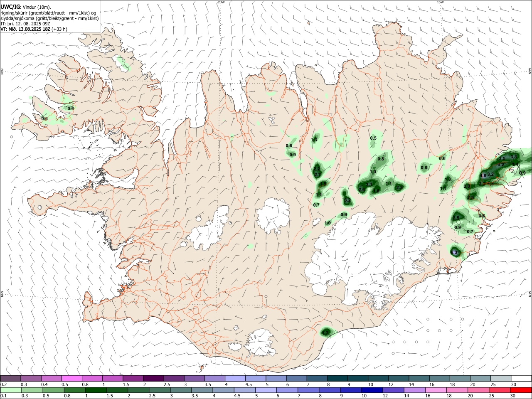532x399 pixels.
Task: Click the 15W longitude label at top
Action: coord(441,2)
